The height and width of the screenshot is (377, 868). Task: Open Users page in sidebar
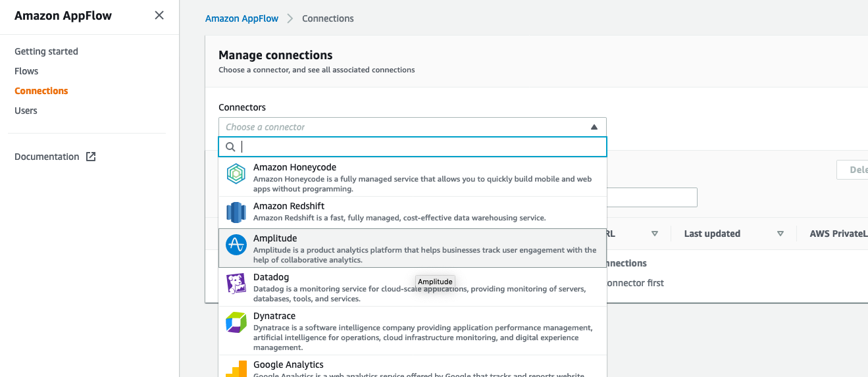tap(26, 111)
